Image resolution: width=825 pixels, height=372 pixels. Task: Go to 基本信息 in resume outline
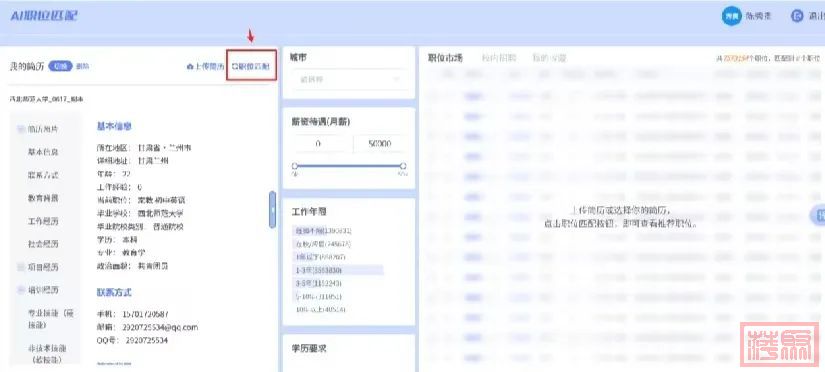pyautogui.click(x=43, y=152)
